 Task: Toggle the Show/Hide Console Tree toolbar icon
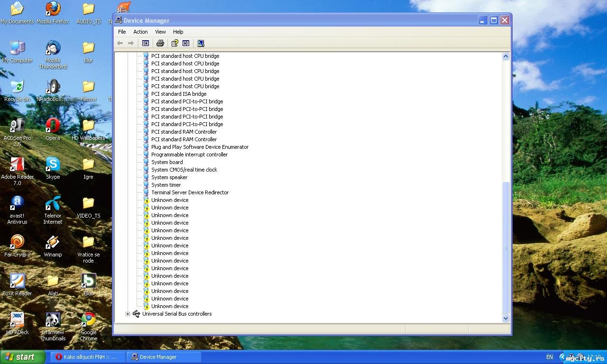(146, 43)
